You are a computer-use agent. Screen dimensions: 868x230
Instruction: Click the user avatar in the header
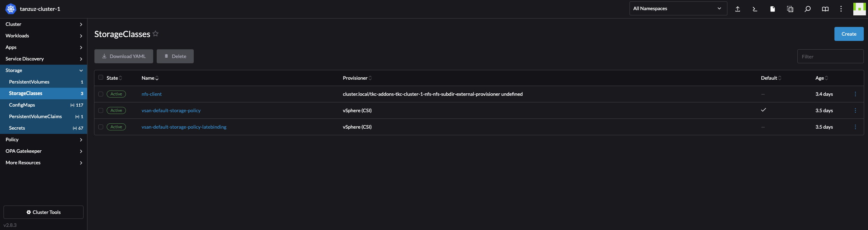860,9
